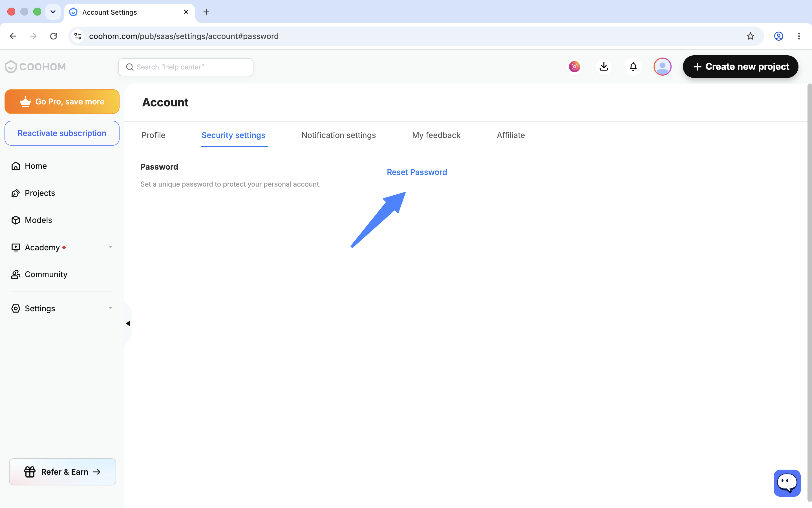Open the user avatar menu
Image resolution: width=812 pixels, height=508 pixels.
point(662,67)
